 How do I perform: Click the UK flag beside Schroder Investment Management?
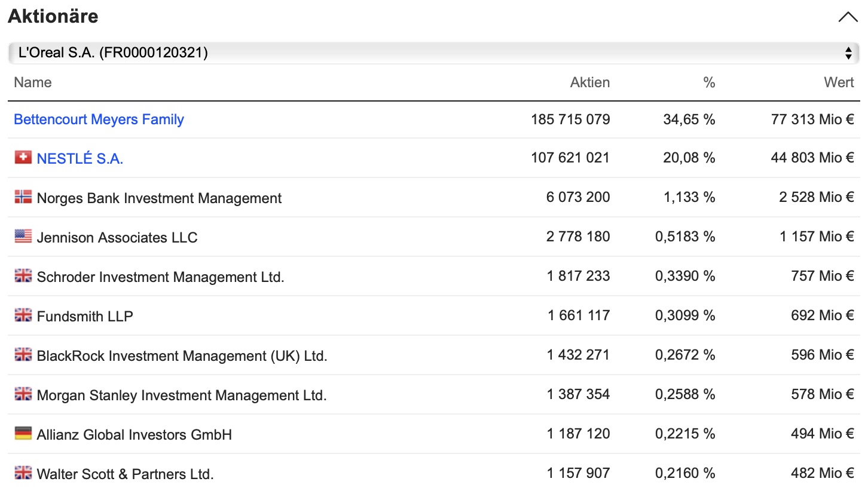pos(23,276)
